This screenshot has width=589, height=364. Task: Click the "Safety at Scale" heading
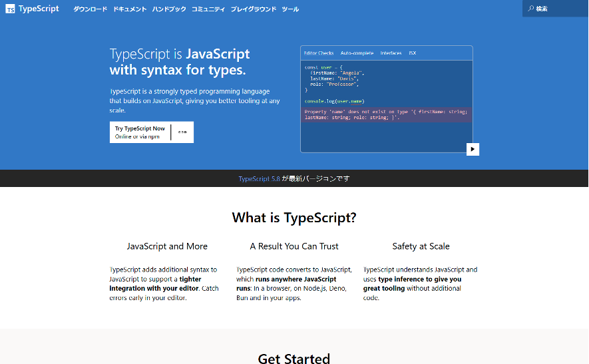(421, 246)
